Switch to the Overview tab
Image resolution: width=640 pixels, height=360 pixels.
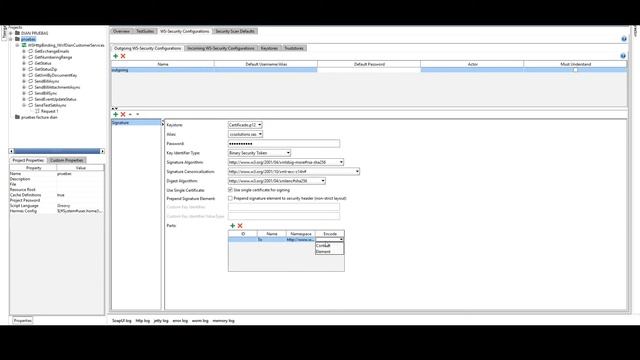121,31
